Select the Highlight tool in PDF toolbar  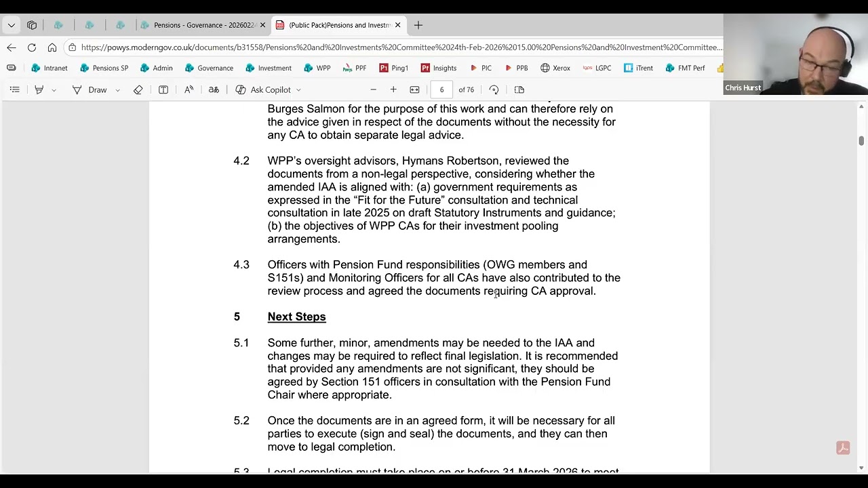coord(39,89)
